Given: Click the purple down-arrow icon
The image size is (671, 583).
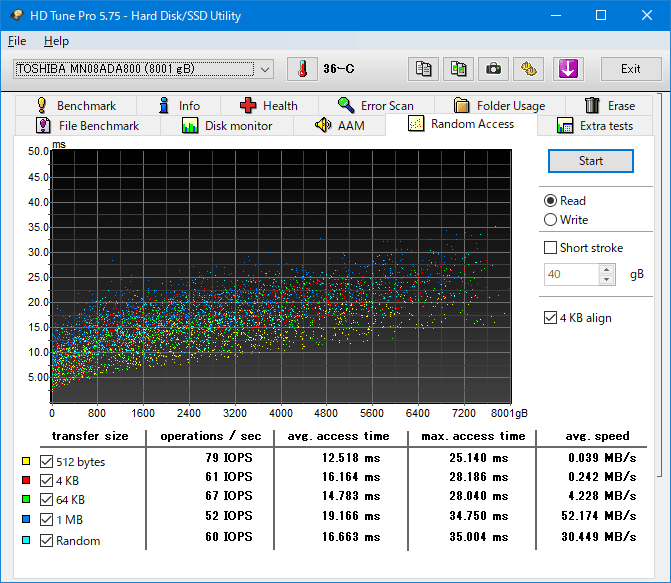Looking at the screenshot, I should tap(567, 69).
